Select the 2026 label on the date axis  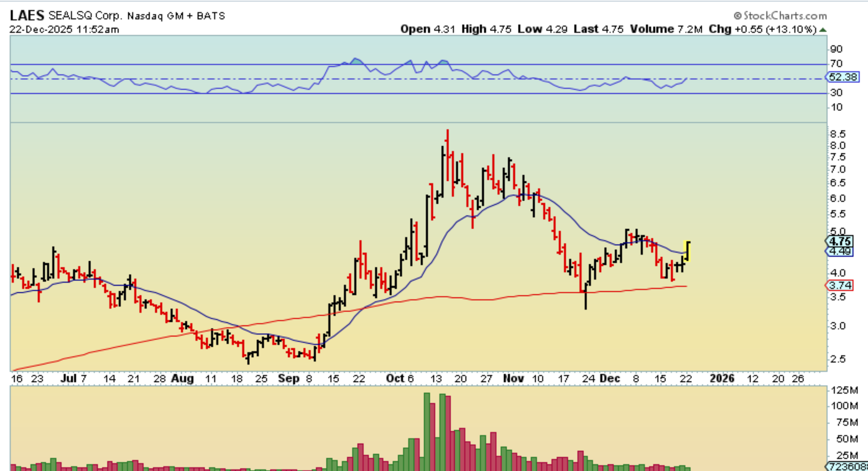pyautogui.click(x=722, y=378)
